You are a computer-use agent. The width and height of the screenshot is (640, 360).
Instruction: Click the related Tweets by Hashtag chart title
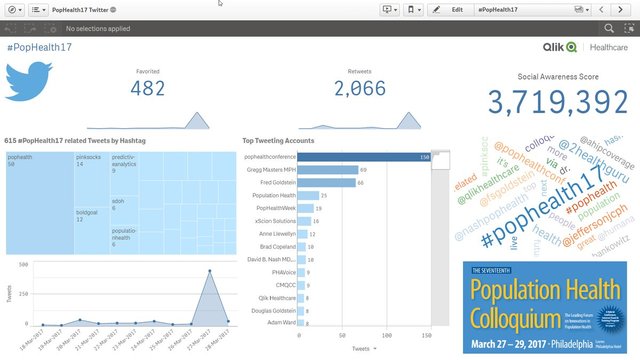(75, 140)
